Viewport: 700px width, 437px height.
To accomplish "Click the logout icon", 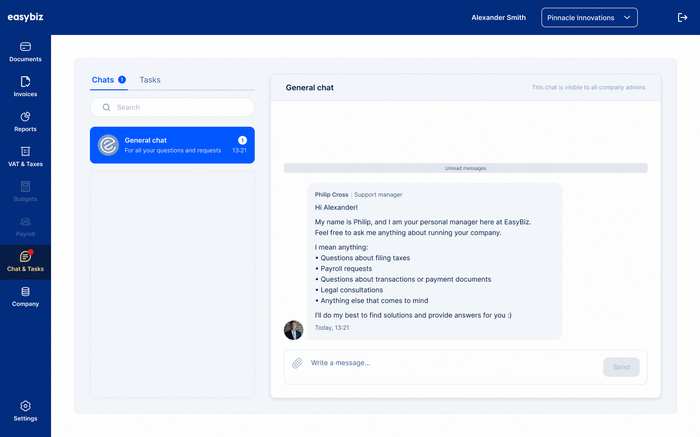I will pos(682,17).
